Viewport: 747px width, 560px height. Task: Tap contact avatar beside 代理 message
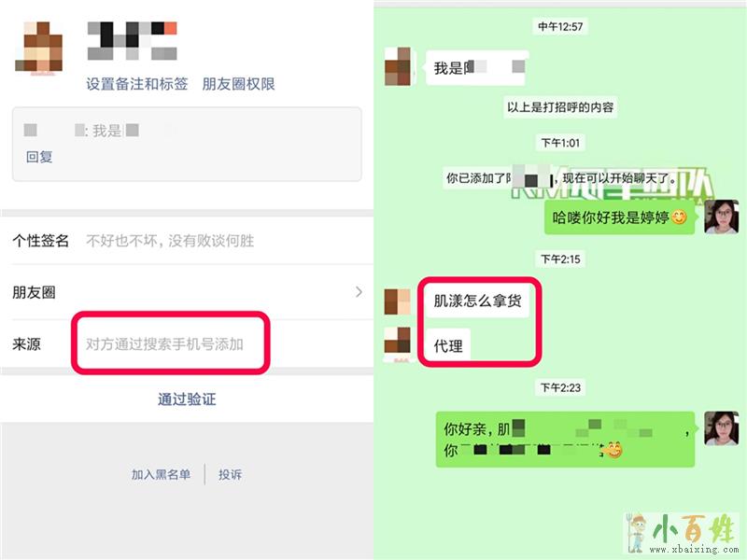[x=398, y=343]
